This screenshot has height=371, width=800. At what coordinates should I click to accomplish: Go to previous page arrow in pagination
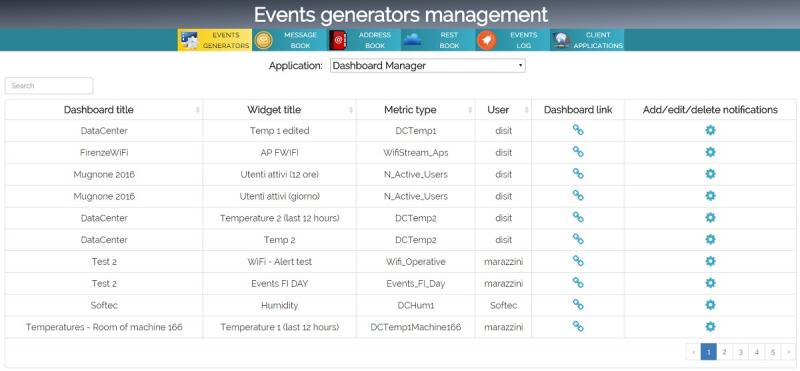click(x=693, y=352)
